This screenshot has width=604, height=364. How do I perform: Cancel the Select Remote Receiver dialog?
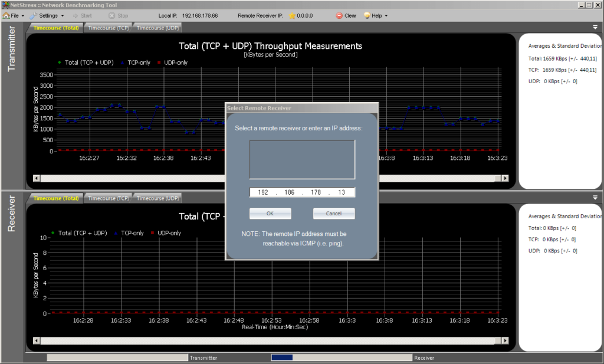(333, 213)
